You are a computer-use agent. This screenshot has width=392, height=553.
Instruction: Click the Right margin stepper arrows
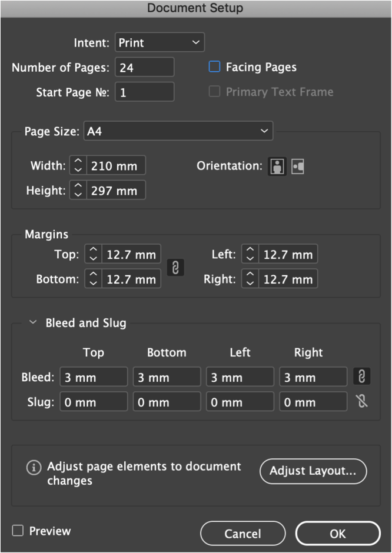coord(250,279)
